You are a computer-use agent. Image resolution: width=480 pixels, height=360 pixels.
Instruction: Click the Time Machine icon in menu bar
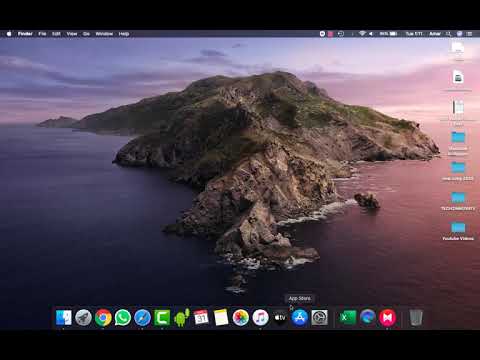click(x=340, y=34)
